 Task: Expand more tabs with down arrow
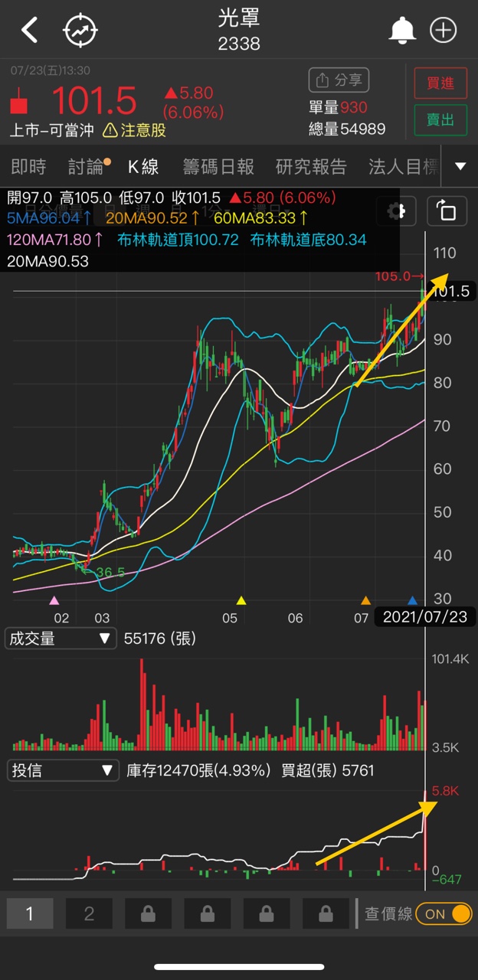460,166
